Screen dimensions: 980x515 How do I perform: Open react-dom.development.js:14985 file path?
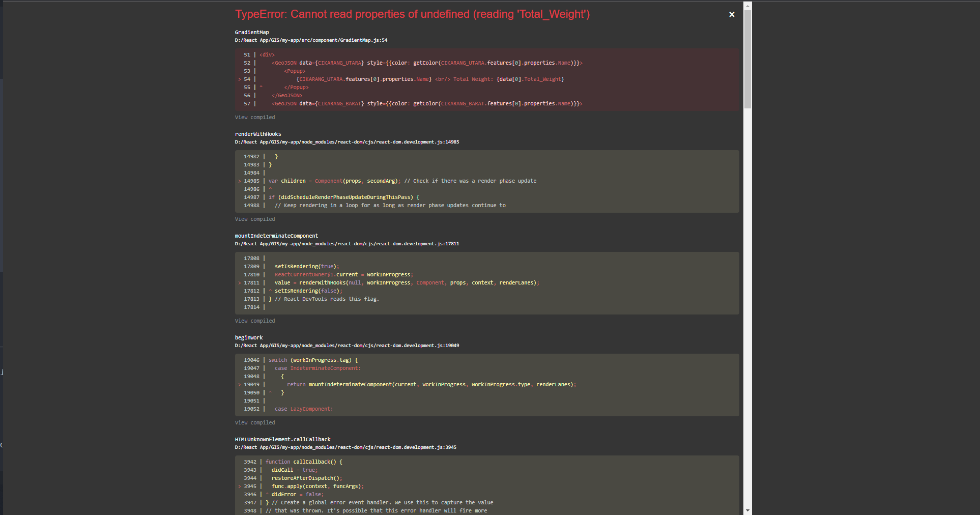click(x=347, y=142)
